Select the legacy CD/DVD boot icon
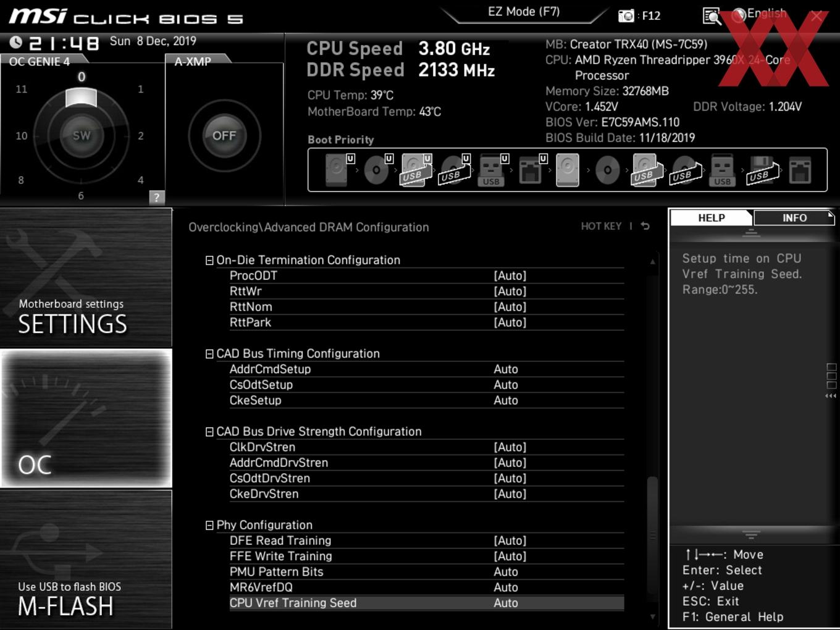Screen dimensions: 840x630 point(607,170)
